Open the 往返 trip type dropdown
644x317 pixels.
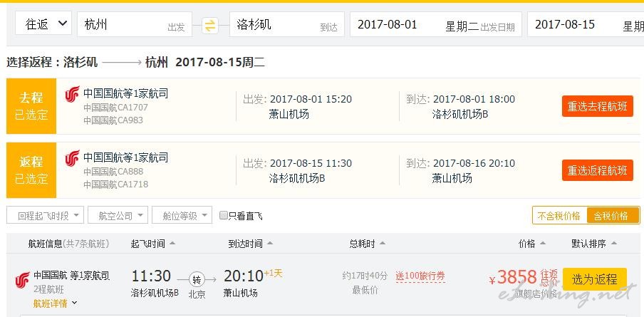43,24
